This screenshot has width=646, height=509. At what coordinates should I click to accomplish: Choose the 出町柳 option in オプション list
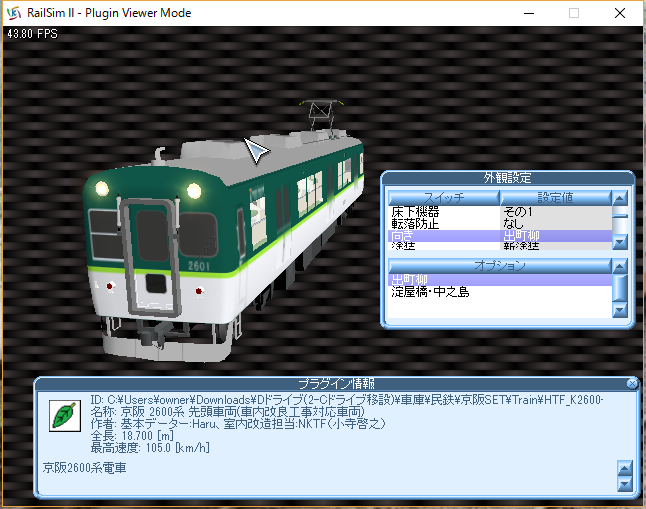click(500, 280)
